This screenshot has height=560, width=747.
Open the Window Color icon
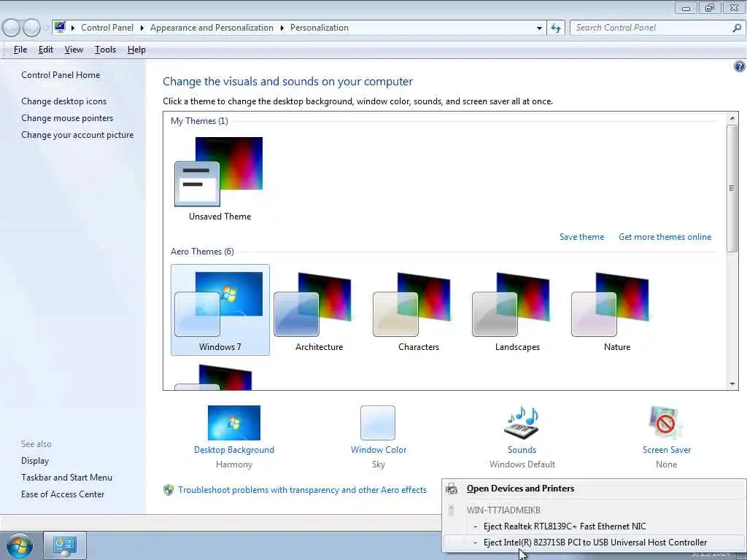(378, 422)
